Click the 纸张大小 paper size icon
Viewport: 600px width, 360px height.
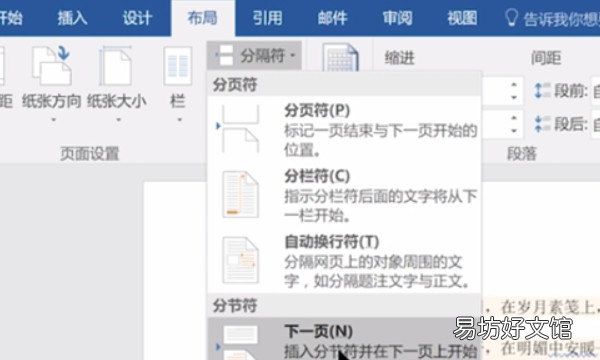click(x=116, y=65)
